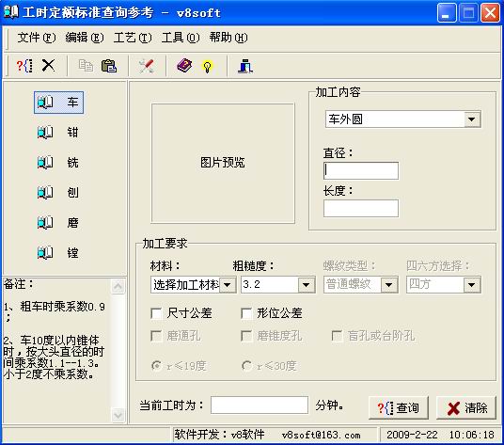Open the 编辑(E) menu
This screenshot has width=504, height=445.
click(85, 38)
